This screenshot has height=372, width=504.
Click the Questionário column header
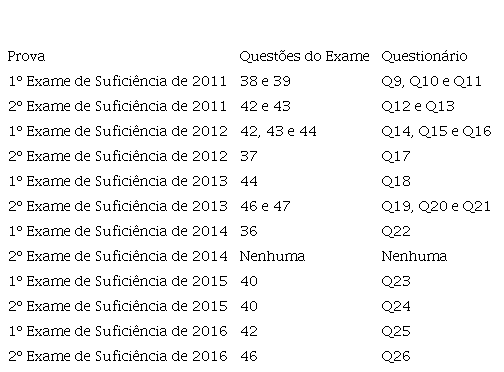[424, 56]
